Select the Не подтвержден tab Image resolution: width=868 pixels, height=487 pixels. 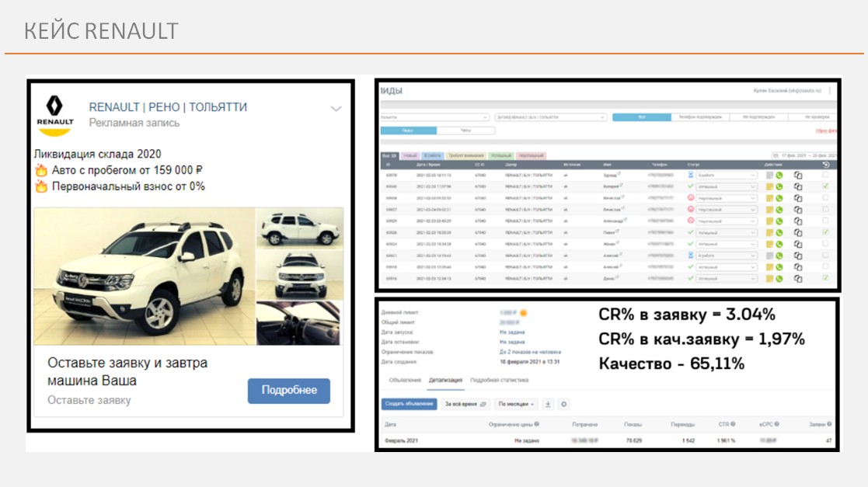click(x=759, y=117)
